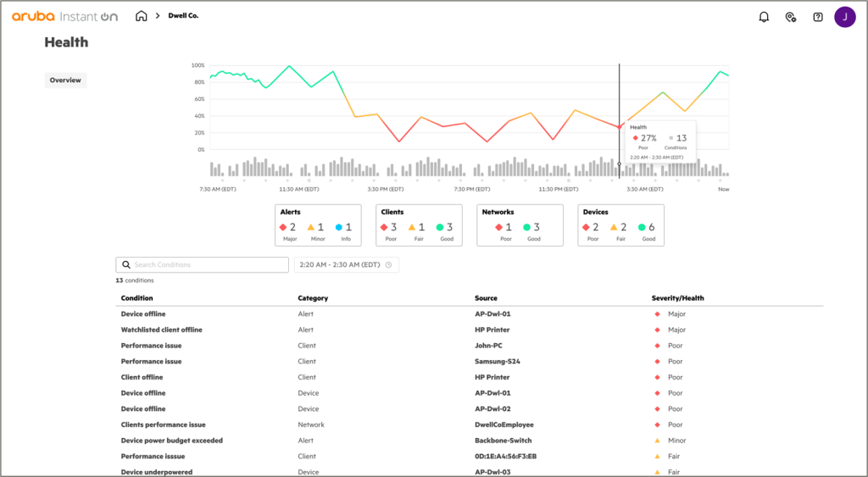Open the Watchlisted client offline condition
Image resolution: width=868 pixels, height=477 pixels.
pyautogui.click(x=161, y=330)
